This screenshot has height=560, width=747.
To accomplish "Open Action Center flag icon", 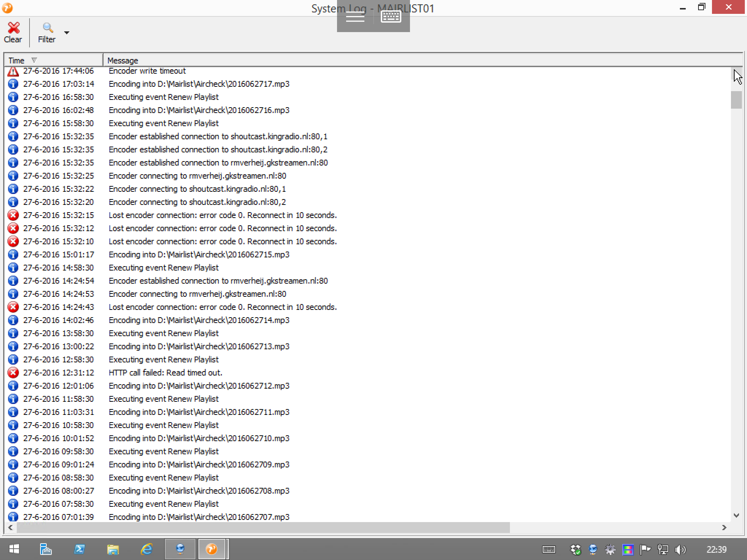I will (x=646, y=549).
